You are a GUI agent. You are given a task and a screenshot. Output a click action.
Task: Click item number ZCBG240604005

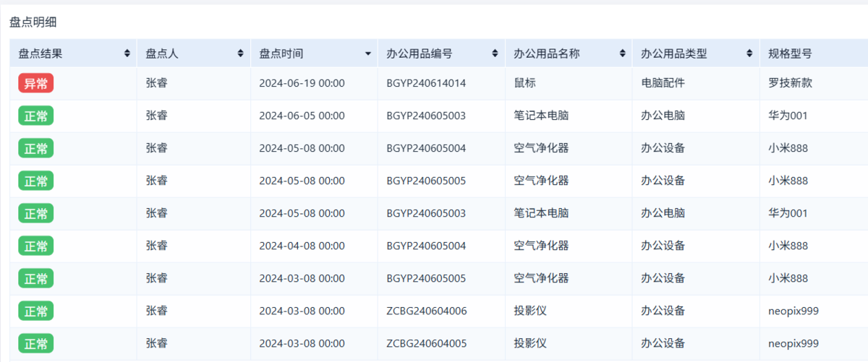(426, 343)
